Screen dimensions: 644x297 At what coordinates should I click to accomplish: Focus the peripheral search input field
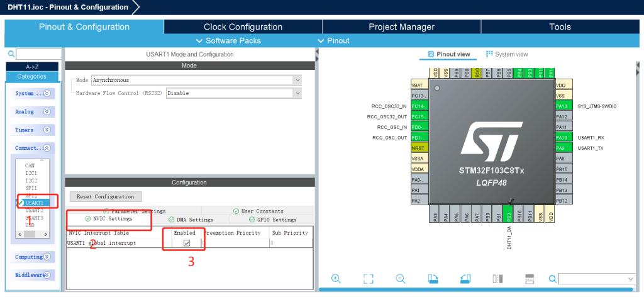coord(38,54)
